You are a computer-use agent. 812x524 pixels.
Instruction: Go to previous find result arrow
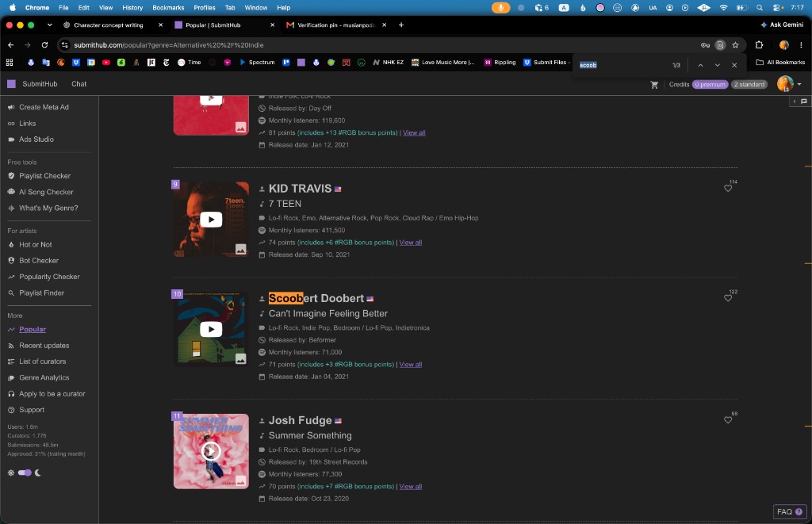tap(700, 65)
